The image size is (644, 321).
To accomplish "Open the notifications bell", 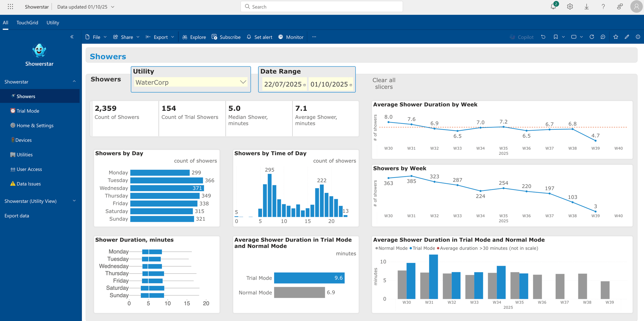I will (553, 6).
